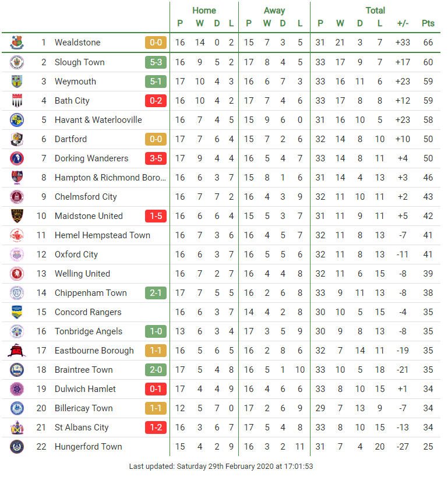
Task: Click the Maidstone United shield crest
Action: pos(17,215)
